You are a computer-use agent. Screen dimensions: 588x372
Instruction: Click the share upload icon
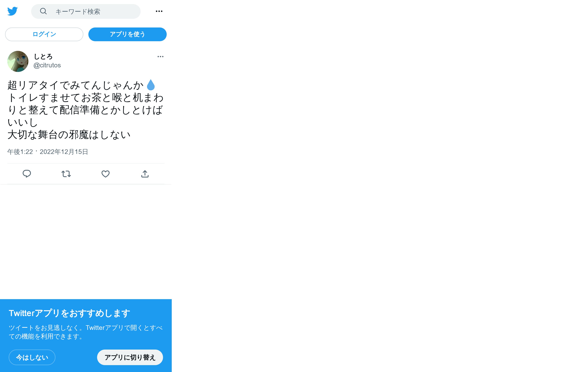pyautogui.click(x=145, y=174)
